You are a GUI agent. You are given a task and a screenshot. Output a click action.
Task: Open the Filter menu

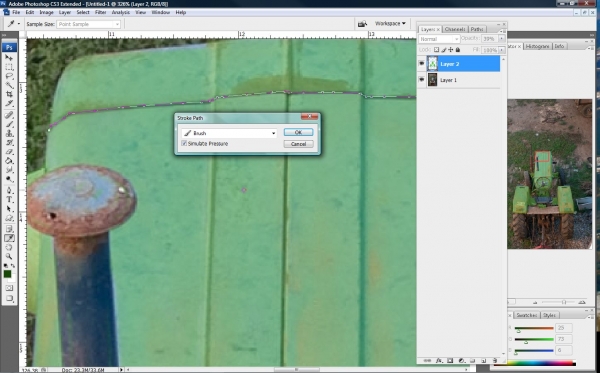[x=101, y=12]
